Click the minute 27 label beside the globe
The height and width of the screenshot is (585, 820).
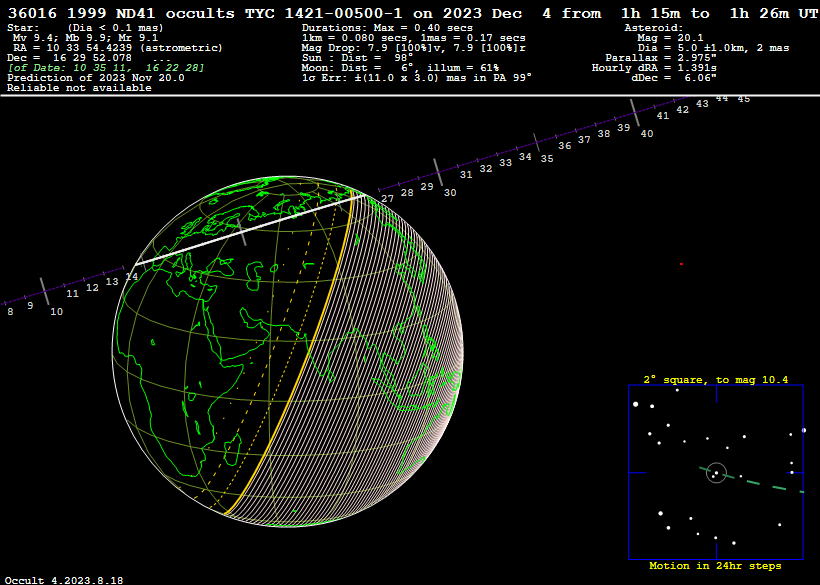point(388,199)
